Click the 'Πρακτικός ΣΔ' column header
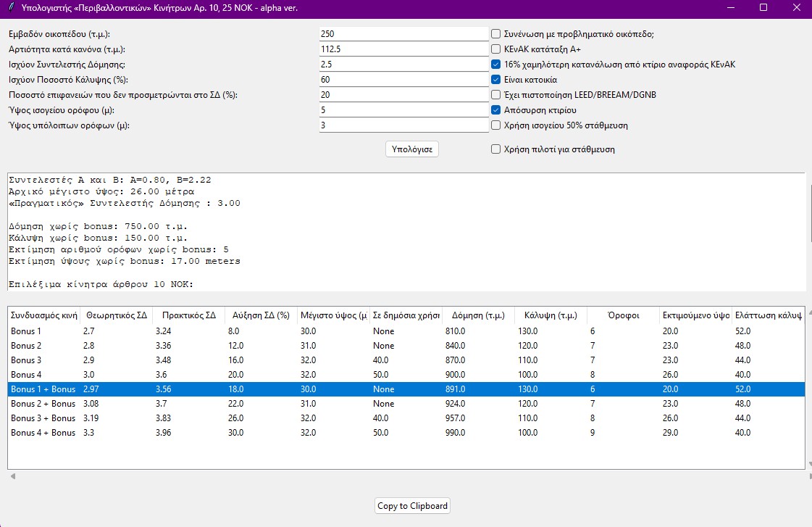 pyautogui.click(x=189, y=315)
